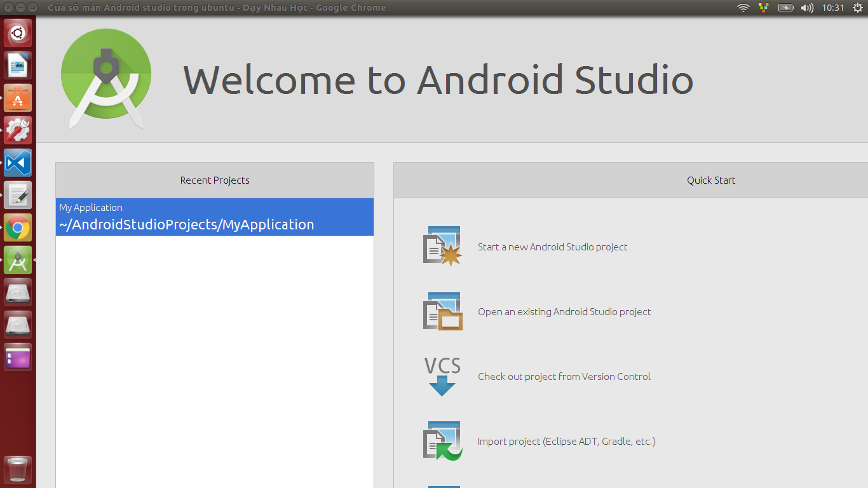Viewport: 868px width, 488px height.
Task: Click the Quick Start panel header
Action: click(711, 180)
